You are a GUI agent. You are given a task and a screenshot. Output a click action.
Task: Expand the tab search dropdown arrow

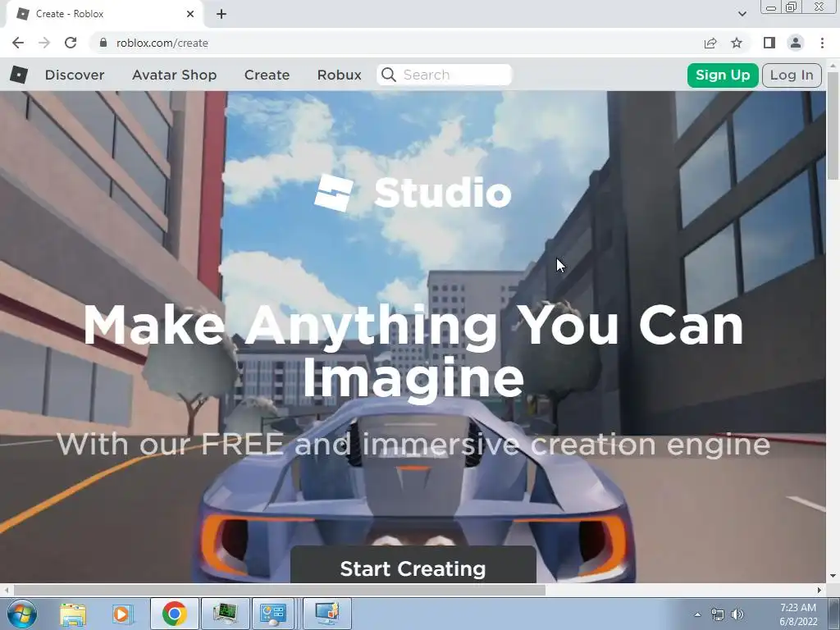[x=742, y=14]
